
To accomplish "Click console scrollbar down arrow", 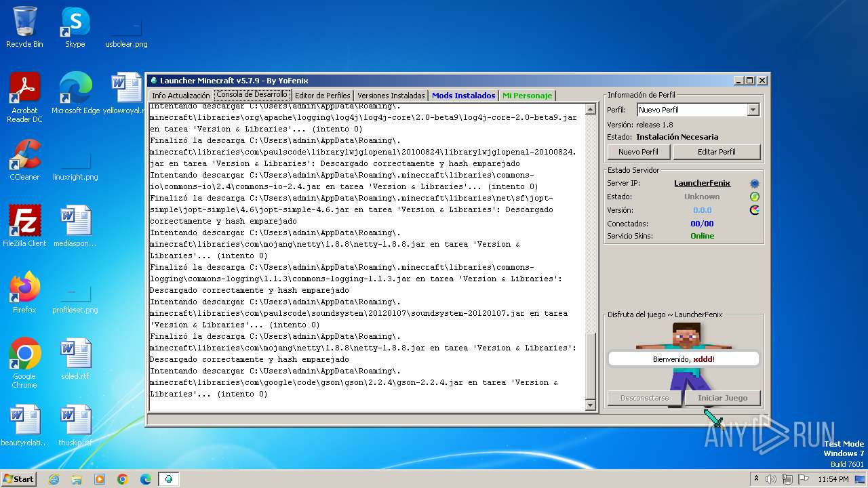I will 590,405.
